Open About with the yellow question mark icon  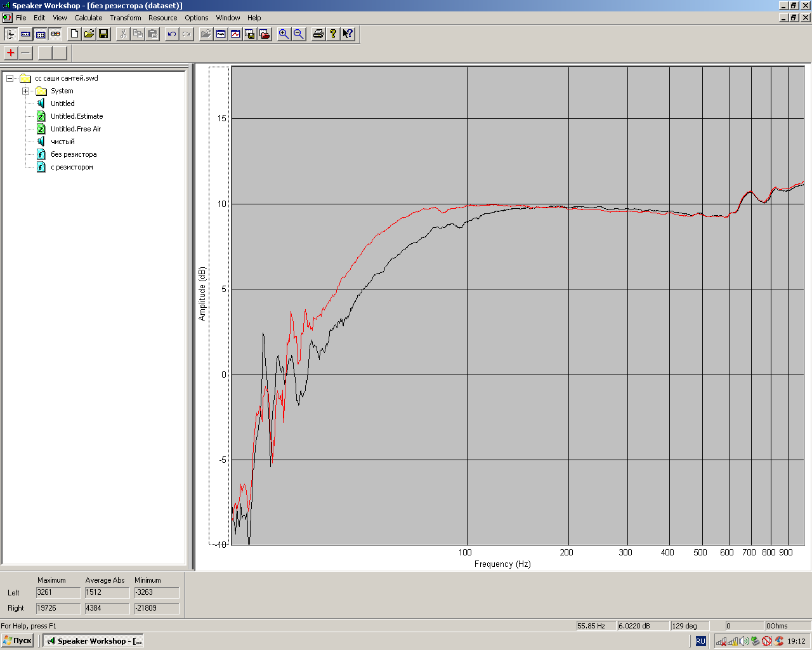pos(332,34)
